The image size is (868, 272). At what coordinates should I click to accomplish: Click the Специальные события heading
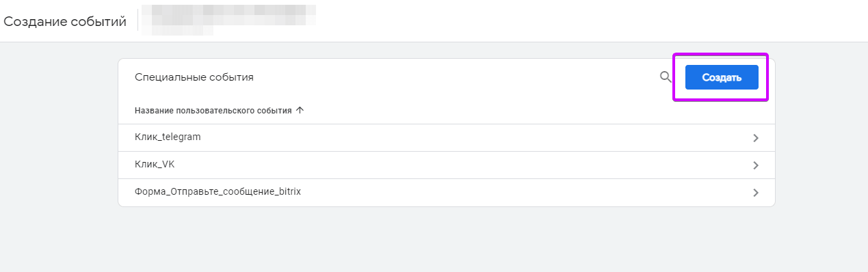click(x=194, y=77)
